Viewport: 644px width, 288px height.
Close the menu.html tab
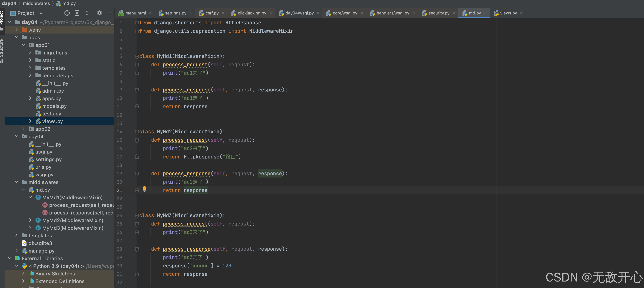pos(150,13)
